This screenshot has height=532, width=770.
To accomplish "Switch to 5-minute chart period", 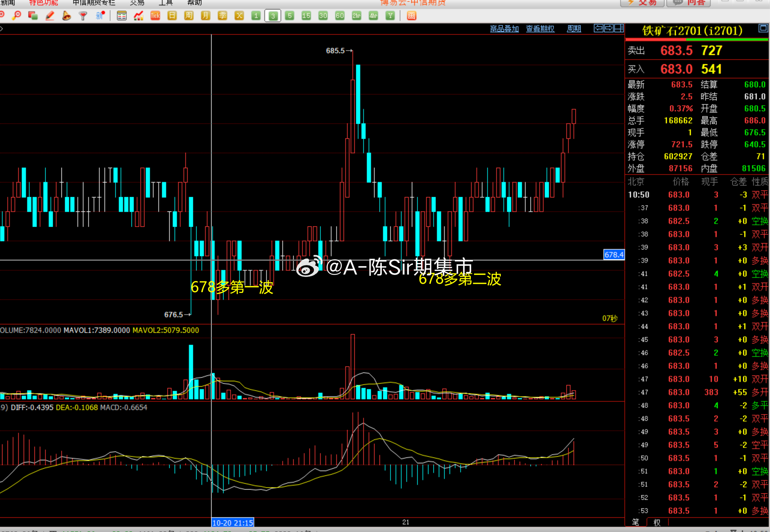I will (x=290, y=16).
